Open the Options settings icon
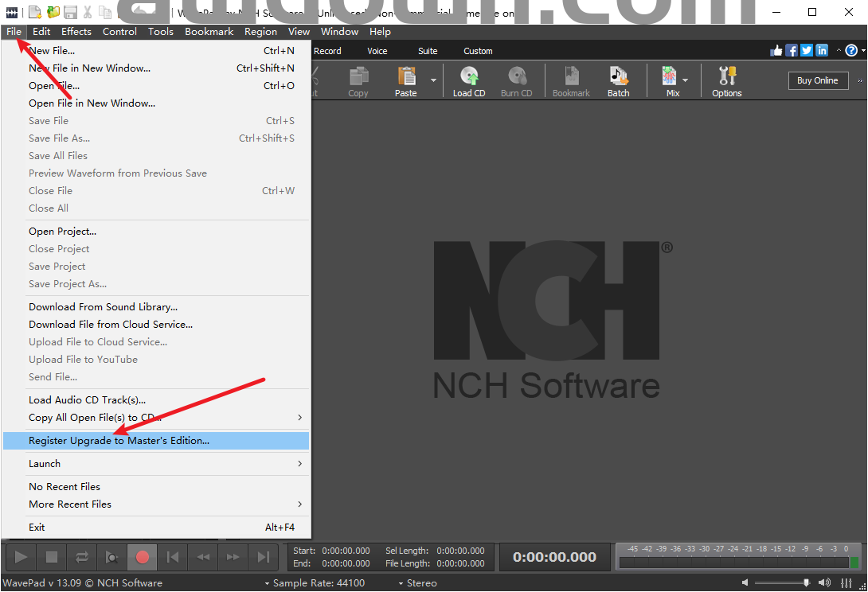 pos(726,81)
